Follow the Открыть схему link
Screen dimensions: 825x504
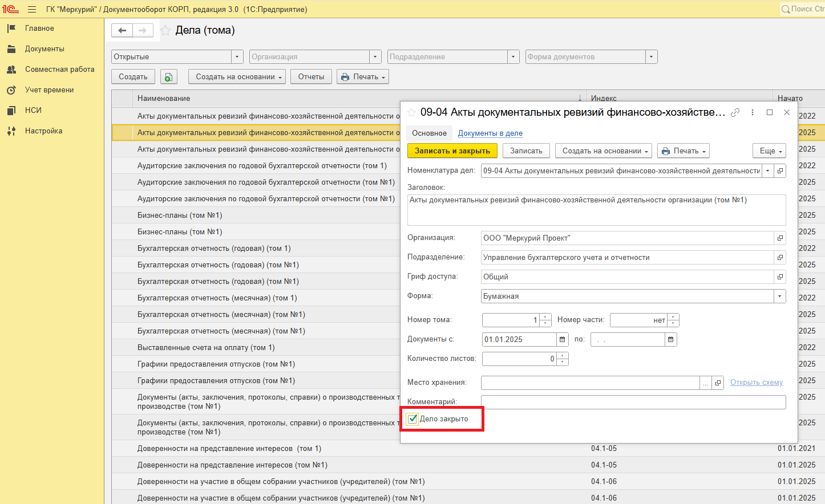pos(757,383)
